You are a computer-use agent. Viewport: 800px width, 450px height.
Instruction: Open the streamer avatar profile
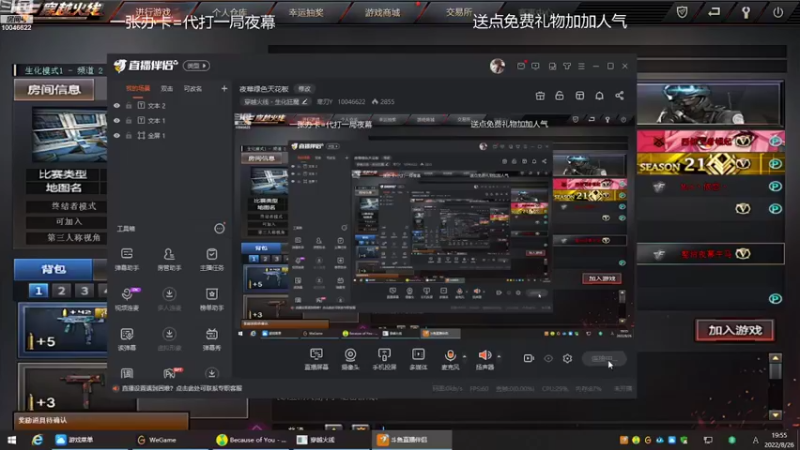497,65
